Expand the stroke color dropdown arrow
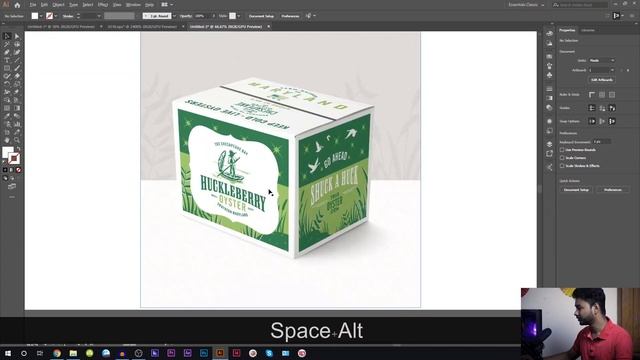Image resolution: width=640 pixels, height=360 pixels. tap(56, 16)
